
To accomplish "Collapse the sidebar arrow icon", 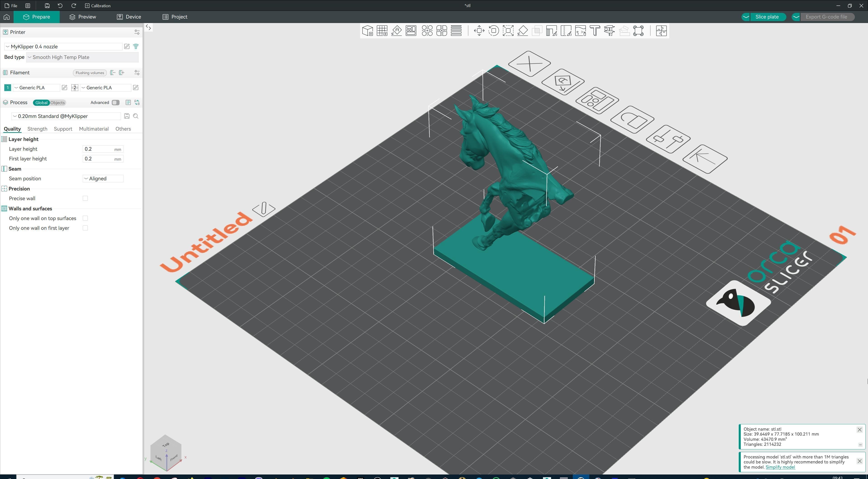I will click(x=148, y=27).
